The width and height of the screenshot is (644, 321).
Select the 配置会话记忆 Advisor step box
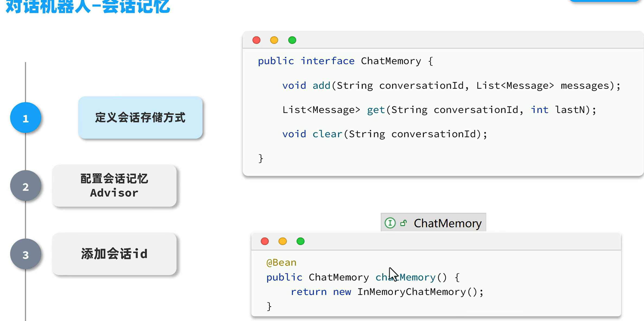[114, 186]
